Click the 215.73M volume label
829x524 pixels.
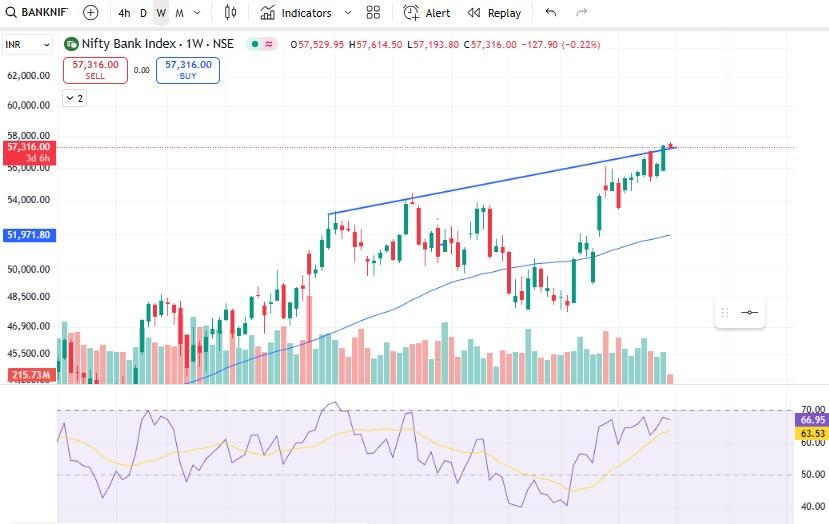click(x=31, y=375)
